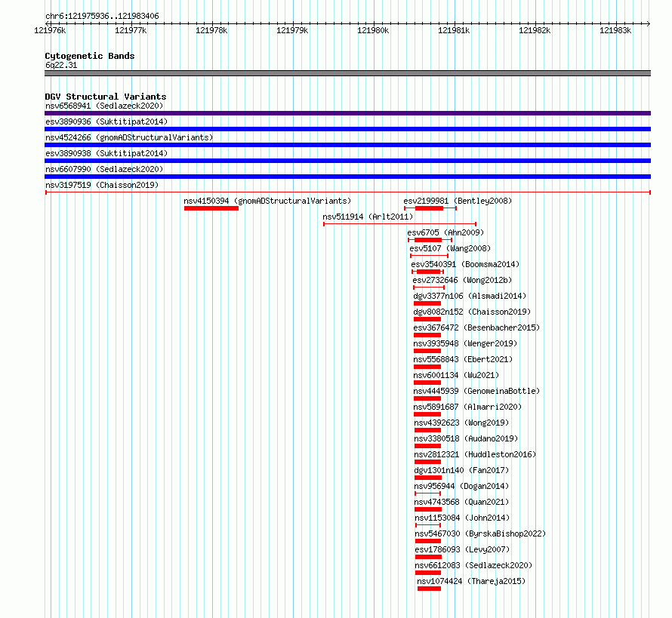Select nsv3197519 (Chaisson2019) label

pyautogui.click(x=102, y=185)
